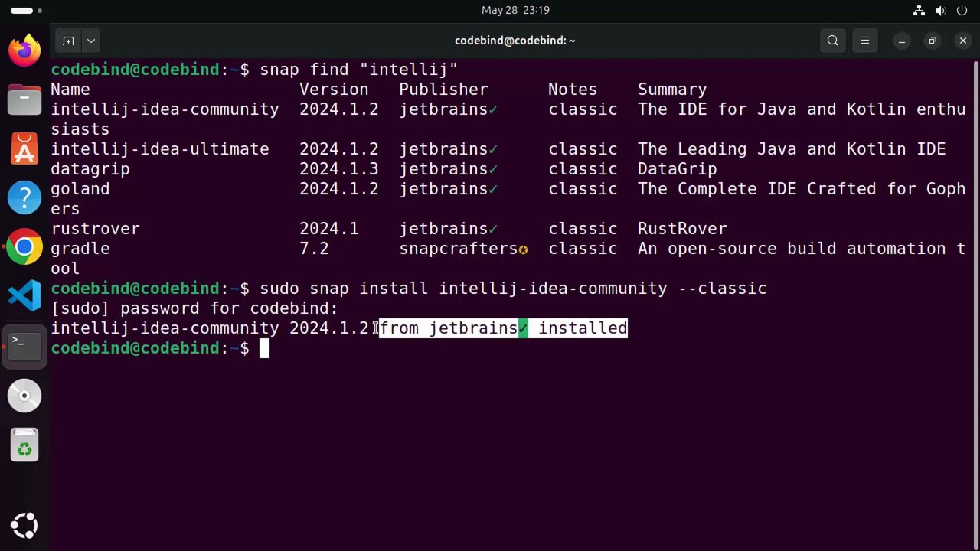Screen dimensions: 980x551
Task: Click the RustRover summary text
Action: tap(682, 229)
